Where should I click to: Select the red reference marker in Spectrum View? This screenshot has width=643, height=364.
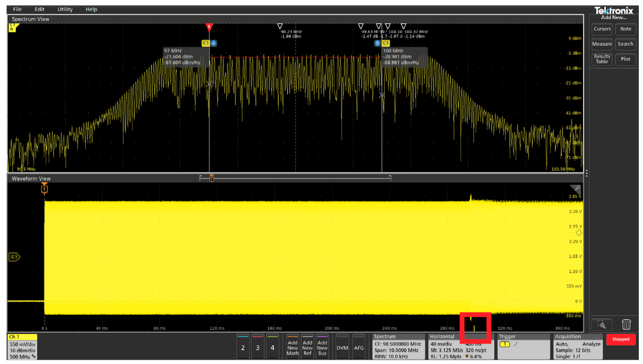pos(209,28)
